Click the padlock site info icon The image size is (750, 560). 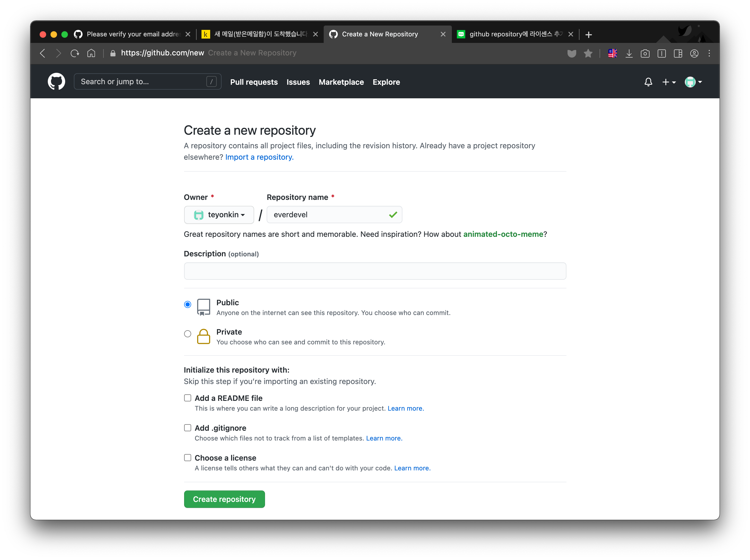pyautogui.click(x=113, y=53)
